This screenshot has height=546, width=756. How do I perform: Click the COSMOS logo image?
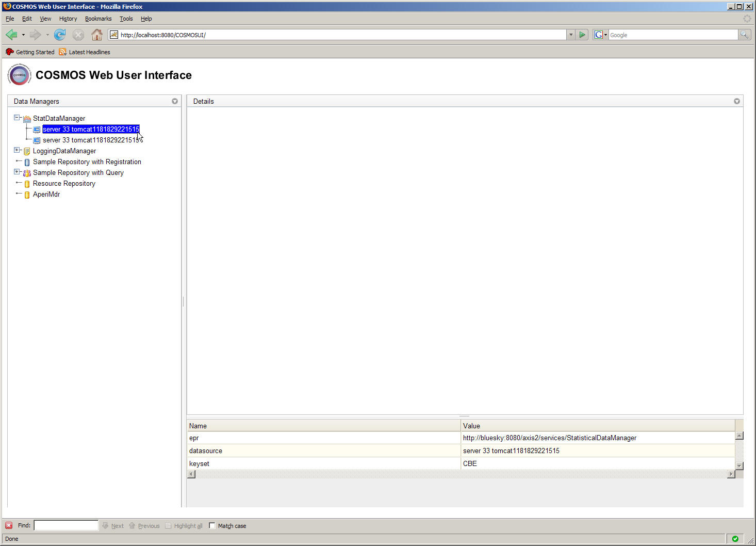click(20, 75)
